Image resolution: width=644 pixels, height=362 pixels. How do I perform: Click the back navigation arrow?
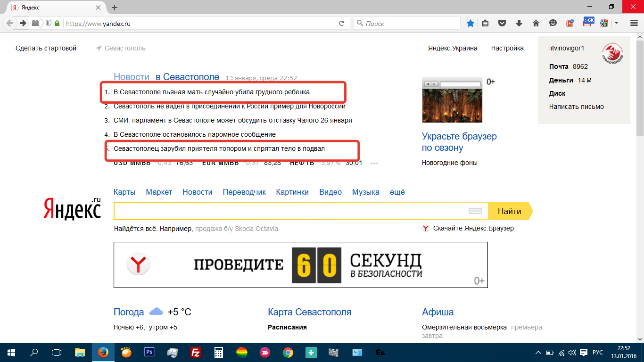(x=10, y=23)
